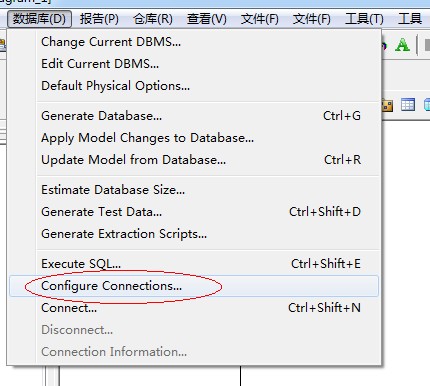Viewport: 430px width, 386px height.
Task: Open the 仓库(R) menu
Action: [x=153, y=19]
